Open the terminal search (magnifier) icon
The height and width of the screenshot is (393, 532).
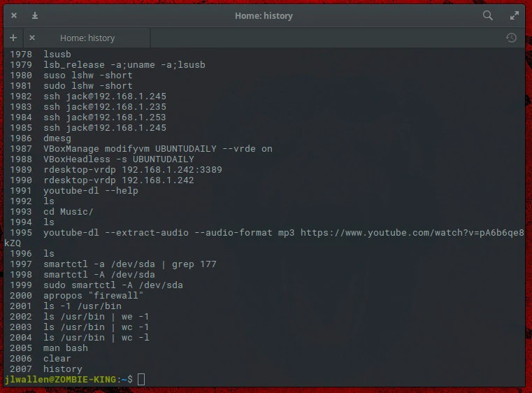(488, 15)
